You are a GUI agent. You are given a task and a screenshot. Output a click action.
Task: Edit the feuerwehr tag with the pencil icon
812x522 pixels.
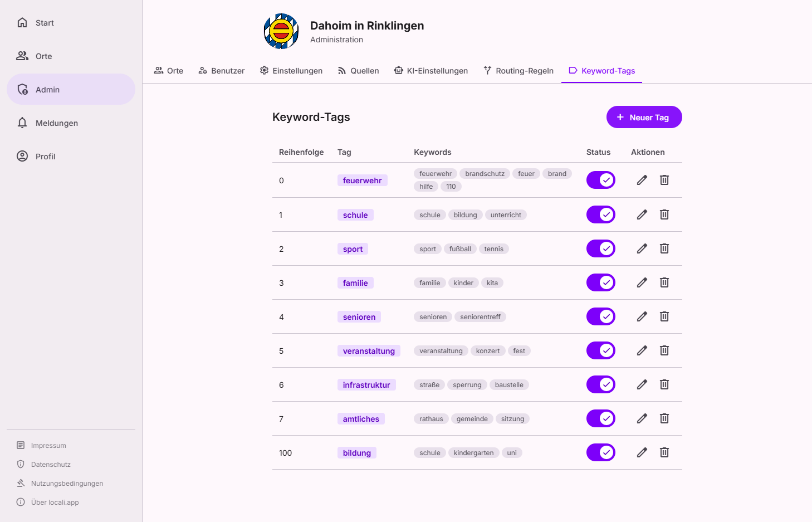point(642,180)
